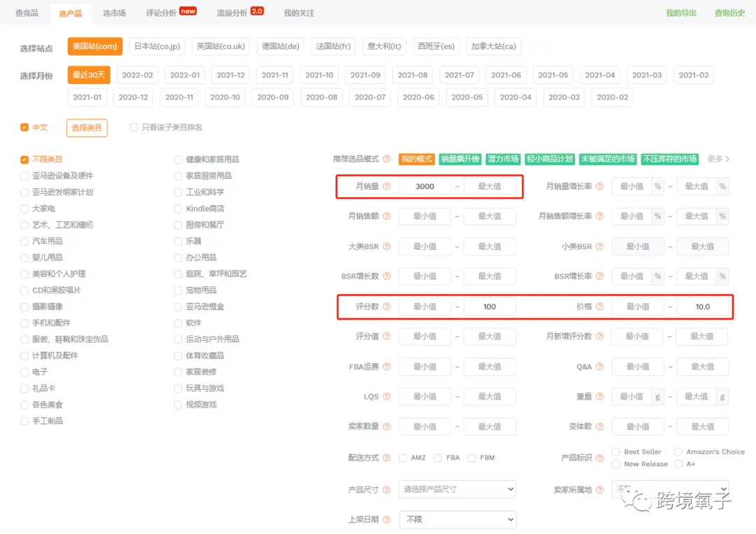The image size is (756, 534).
Task: Enable 只看该子类目排名 checkbox
Action: click(x=134, y=127)
